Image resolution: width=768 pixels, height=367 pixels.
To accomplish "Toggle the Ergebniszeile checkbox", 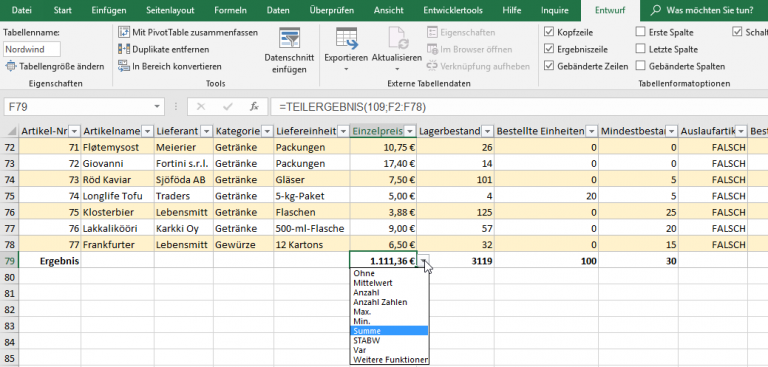I will pyautogui.click(x=549, y=49).
